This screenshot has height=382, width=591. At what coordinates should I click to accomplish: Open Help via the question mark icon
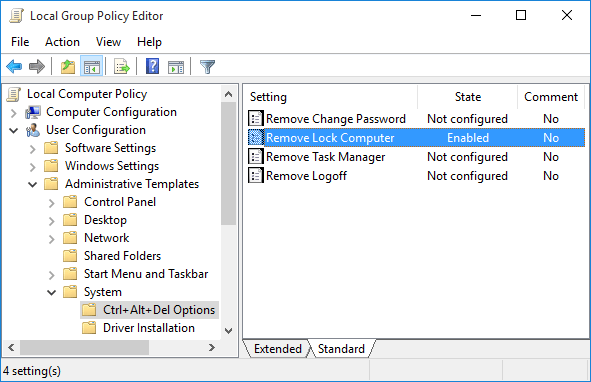152,67
